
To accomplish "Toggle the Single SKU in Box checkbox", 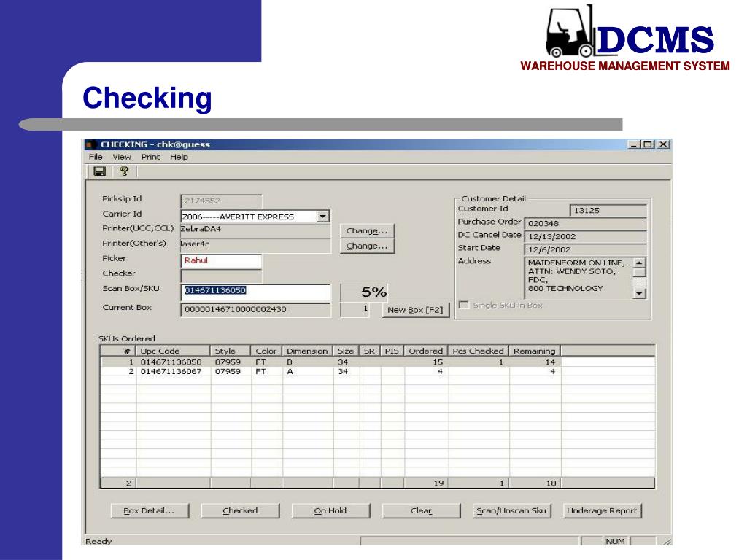I will tap(463, 305).
